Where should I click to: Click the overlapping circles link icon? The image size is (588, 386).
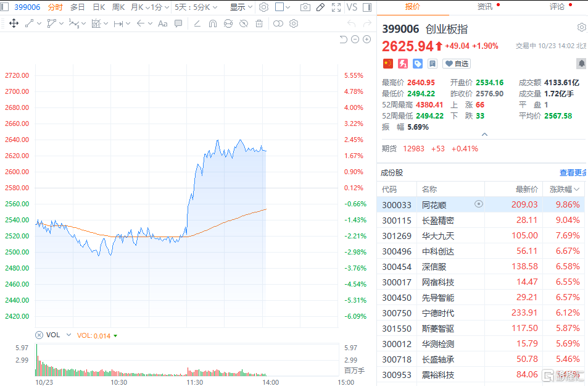[278, 23]
